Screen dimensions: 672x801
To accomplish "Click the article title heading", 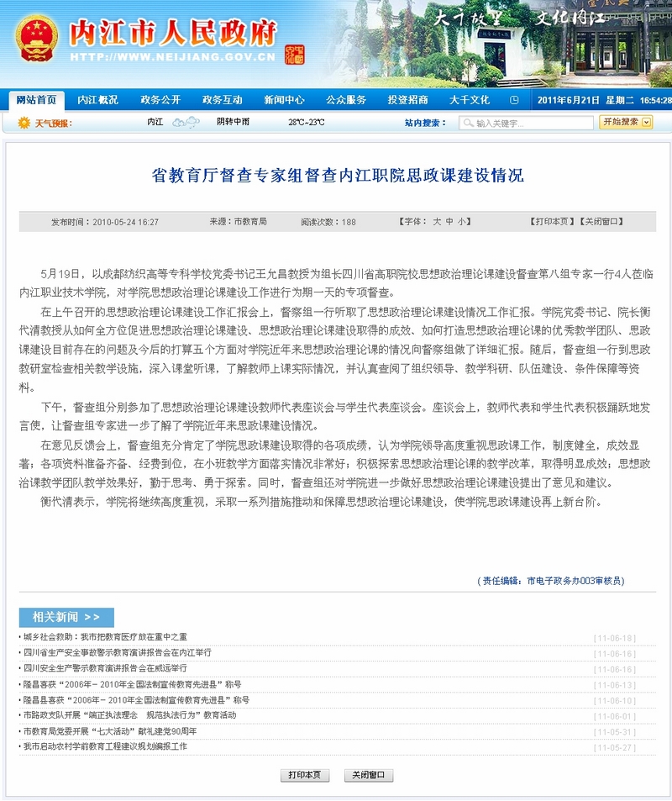I will tap(338, 175).
